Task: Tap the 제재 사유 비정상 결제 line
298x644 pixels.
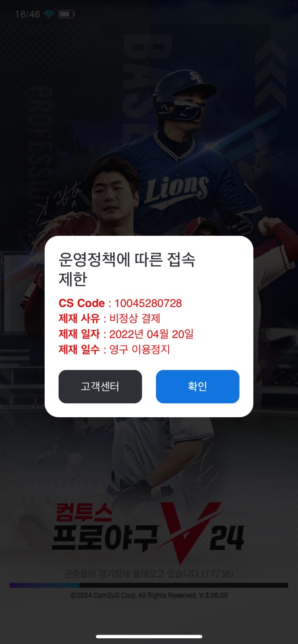Action: (x=110, y=319)
